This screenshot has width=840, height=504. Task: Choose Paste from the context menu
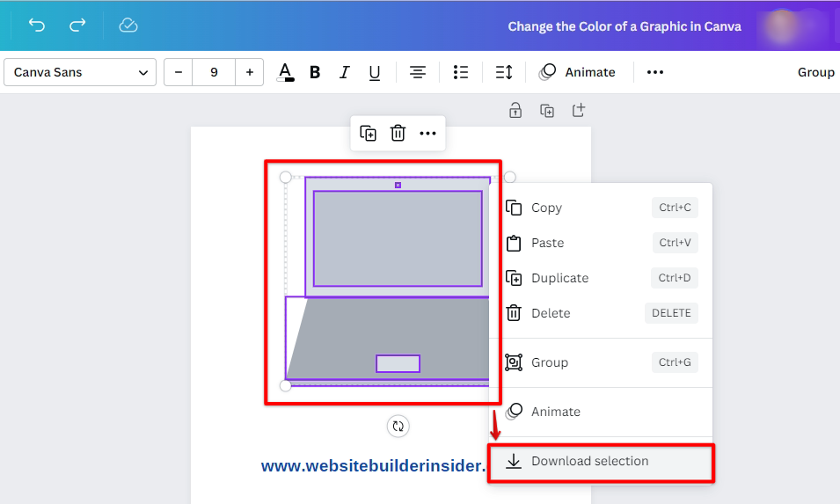click(601, 243)
